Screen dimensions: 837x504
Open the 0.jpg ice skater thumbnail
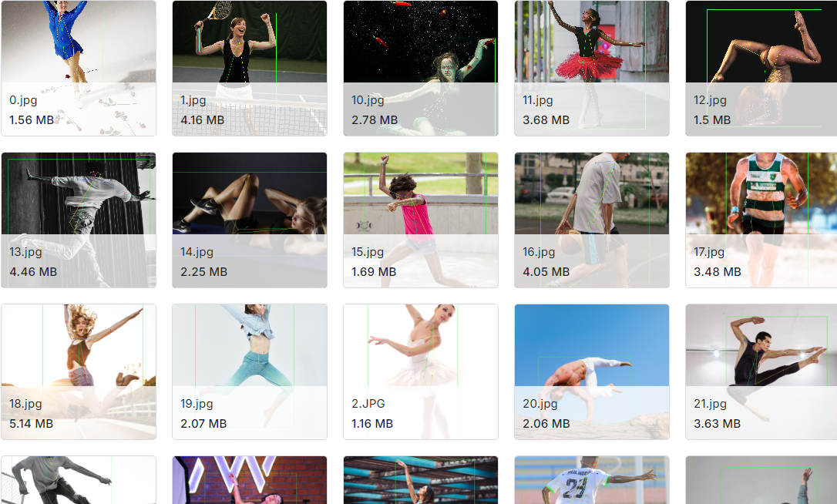(79, 68)
